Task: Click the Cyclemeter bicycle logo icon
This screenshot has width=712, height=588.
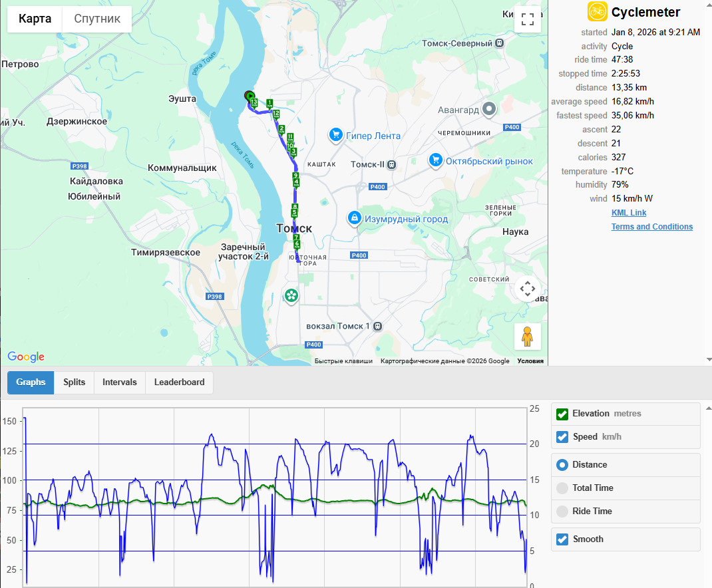Action: tap(597, 12)
